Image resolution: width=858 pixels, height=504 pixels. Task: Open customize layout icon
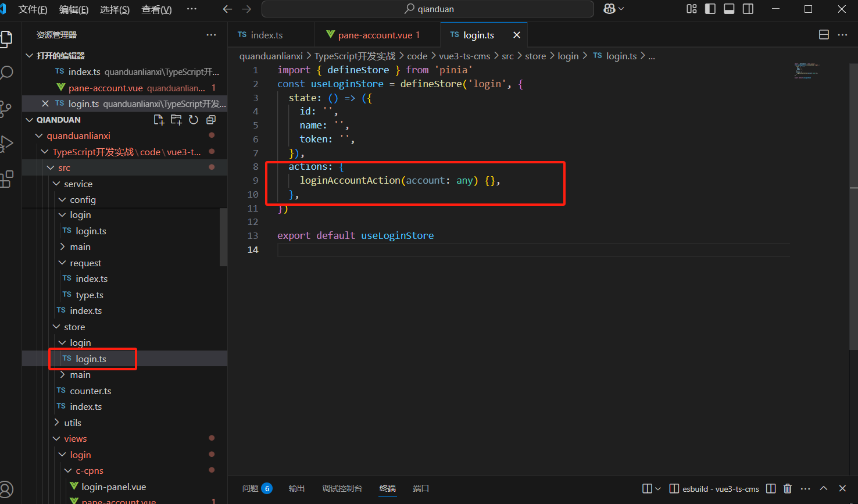tap(692, 9)
